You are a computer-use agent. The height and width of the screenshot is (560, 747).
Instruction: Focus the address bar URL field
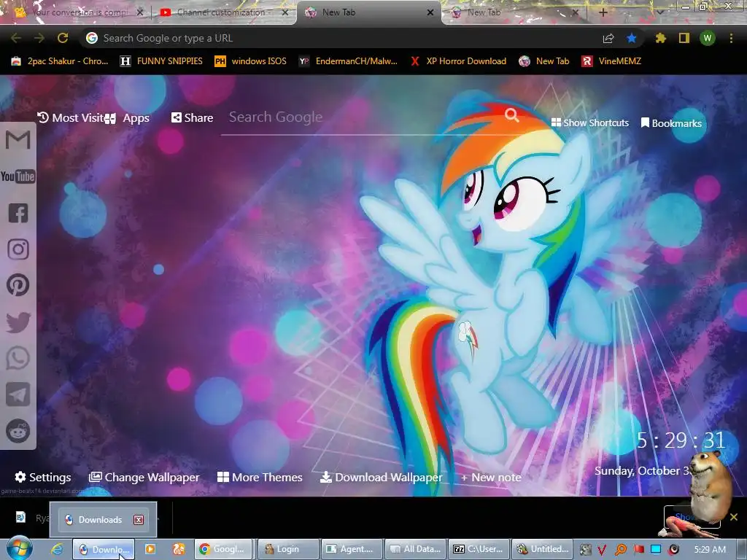tap(343, 38)
